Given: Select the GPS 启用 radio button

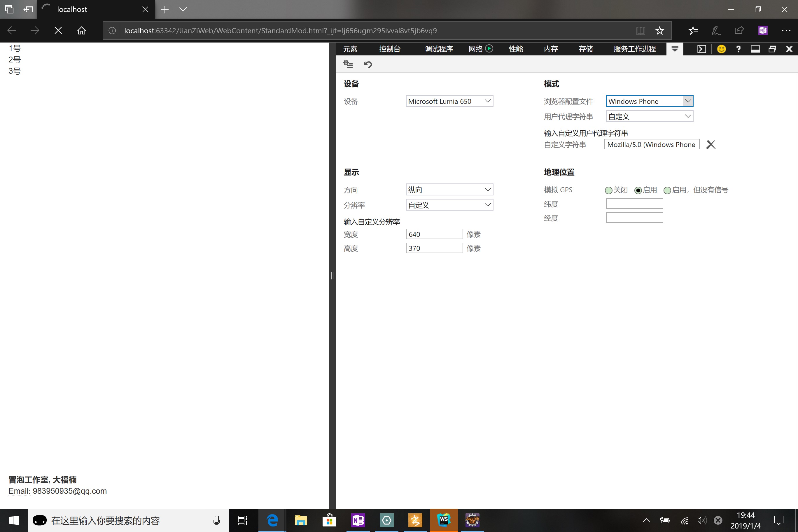Looking at the screenshot, I should pos(638,190).
